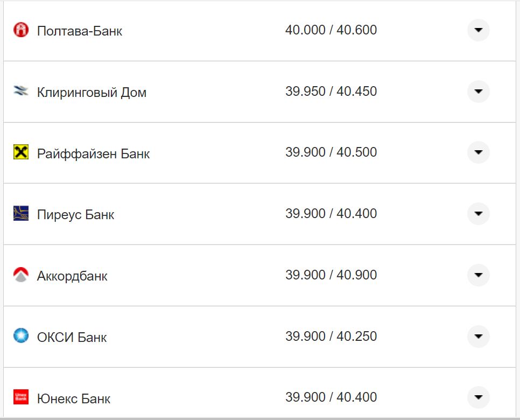Click the blue ОКСИ Банк logo
Image resolution: width=520 pixels, height=420 pixels.
click(x=20, y=336)
